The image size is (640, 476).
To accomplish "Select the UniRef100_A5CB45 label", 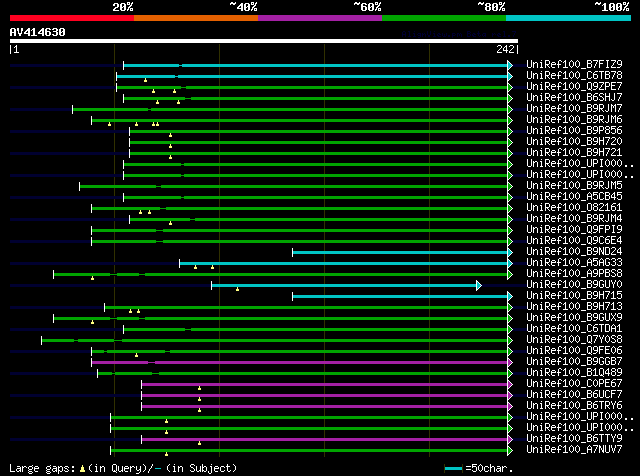I will point(574,197).
